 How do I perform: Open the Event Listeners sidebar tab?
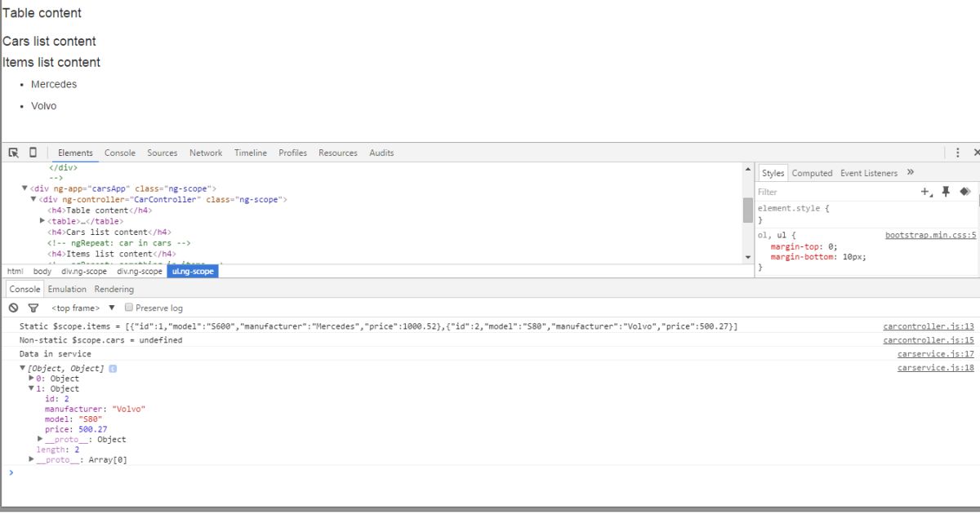(869, 173)
